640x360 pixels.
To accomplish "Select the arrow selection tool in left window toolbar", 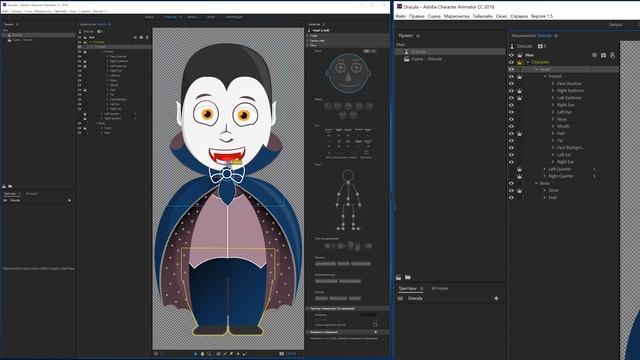I will pos(196,354).
